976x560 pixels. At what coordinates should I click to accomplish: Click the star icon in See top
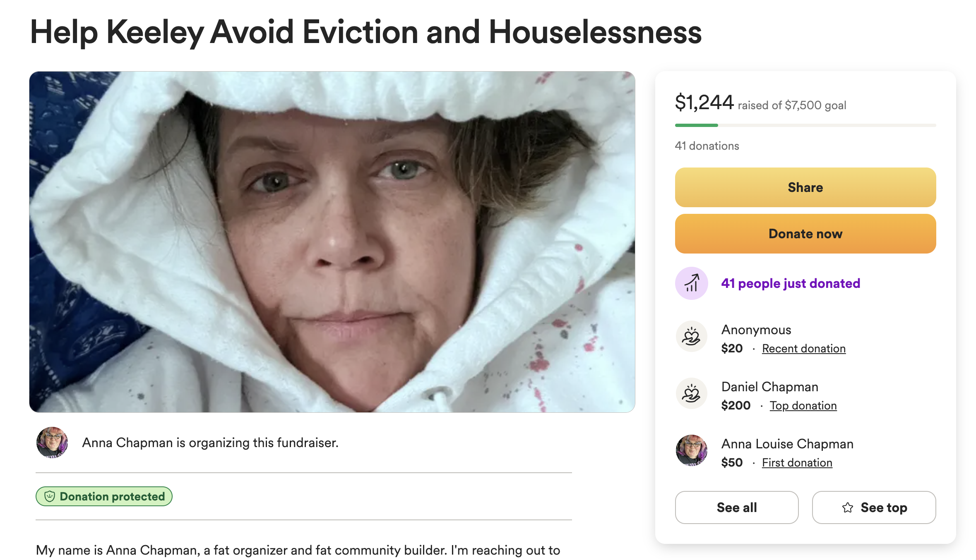(x=848, y=507)
